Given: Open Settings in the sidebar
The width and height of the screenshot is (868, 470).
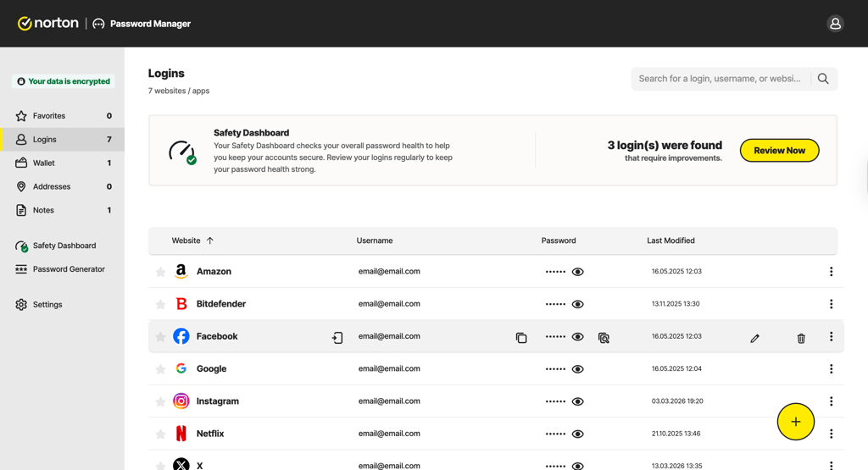Looking at the screenshot, I should click(63, 305).
